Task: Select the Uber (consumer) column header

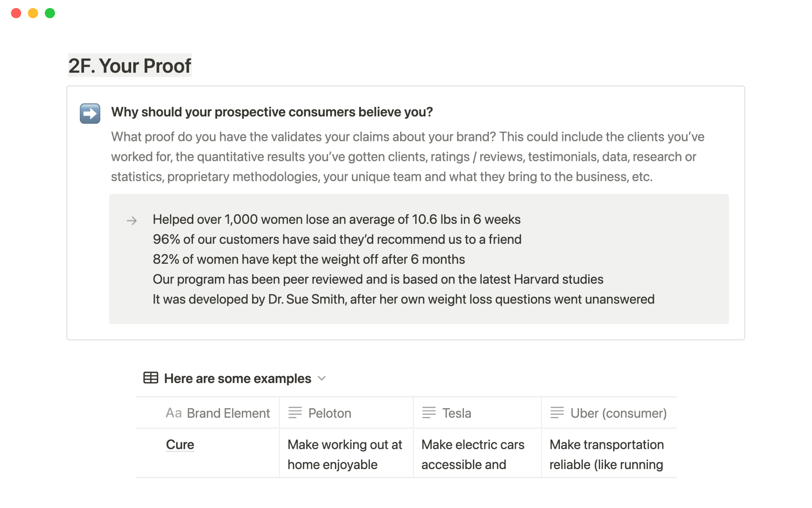Action: (x=618, y=413)
